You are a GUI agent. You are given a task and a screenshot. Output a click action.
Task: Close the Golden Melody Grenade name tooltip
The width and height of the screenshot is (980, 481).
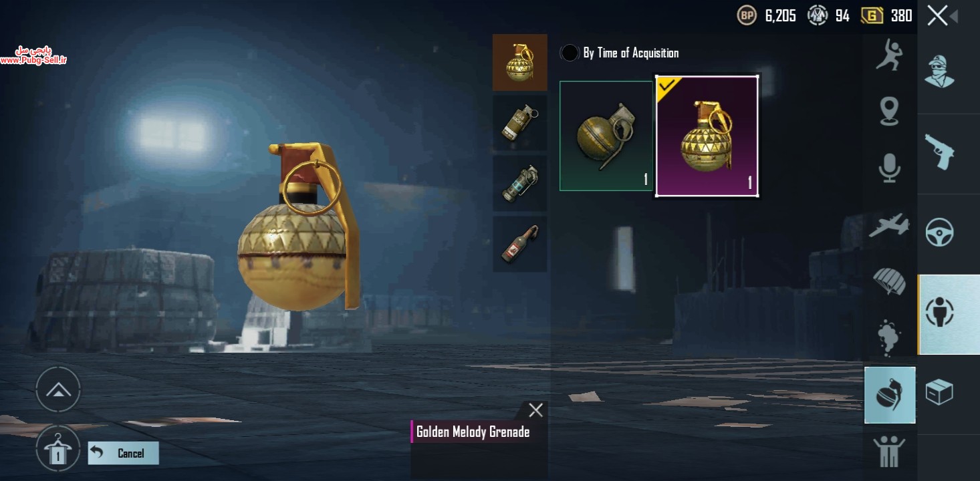[x=535, y=410]
